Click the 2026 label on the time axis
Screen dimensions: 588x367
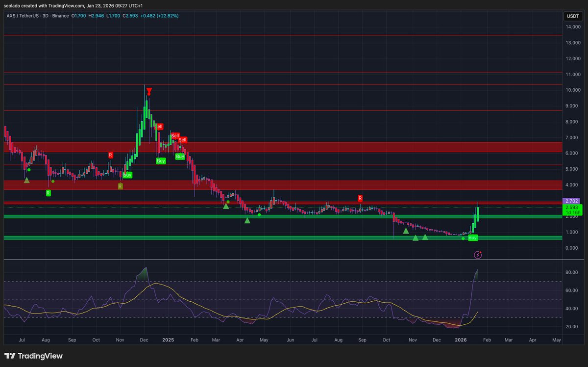point(461,340)
